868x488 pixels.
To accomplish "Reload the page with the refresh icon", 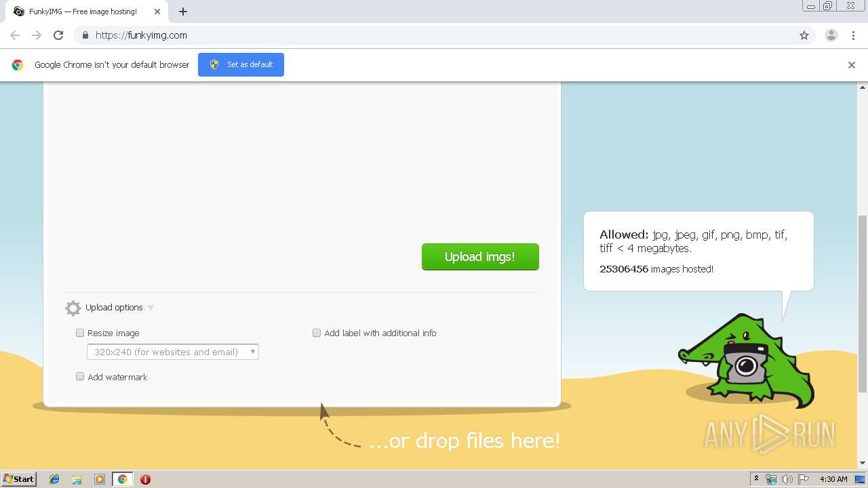I will (58, 35).
